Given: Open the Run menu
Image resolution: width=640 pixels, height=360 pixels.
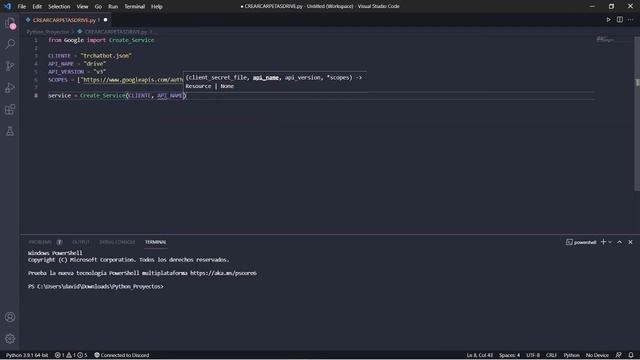Looking at the screenshot, I should (x=113, y=7).
